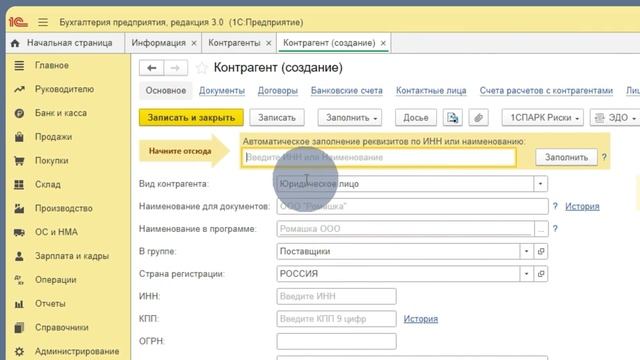This screenshot has height=360, width=640.
Task: Open Справочники section in sidebar
Action: coord(61,327)
